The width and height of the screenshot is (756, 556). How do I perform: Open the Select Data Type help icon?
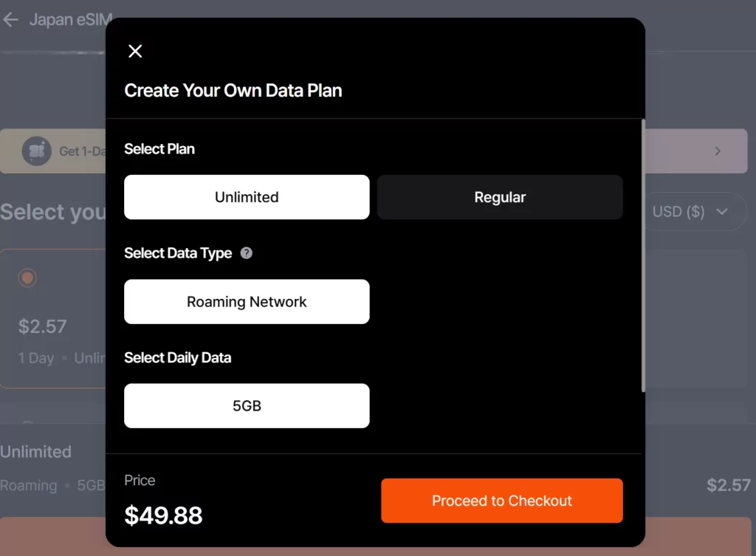pos(247,253)
